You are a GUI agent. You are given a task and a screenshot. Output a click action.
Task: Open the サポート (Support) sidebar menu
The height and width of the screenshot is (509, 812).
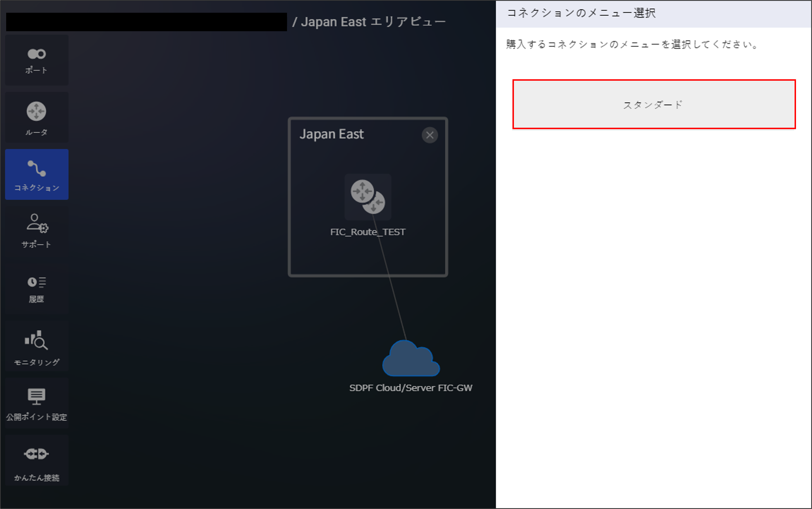tap(37, 232)
